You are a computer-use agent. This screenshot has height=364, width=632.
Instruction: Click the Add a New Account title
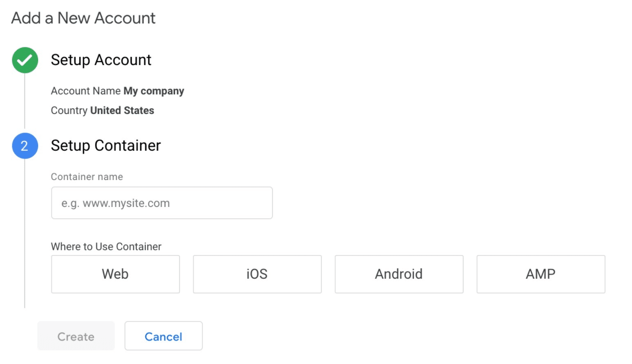point(83,18)
